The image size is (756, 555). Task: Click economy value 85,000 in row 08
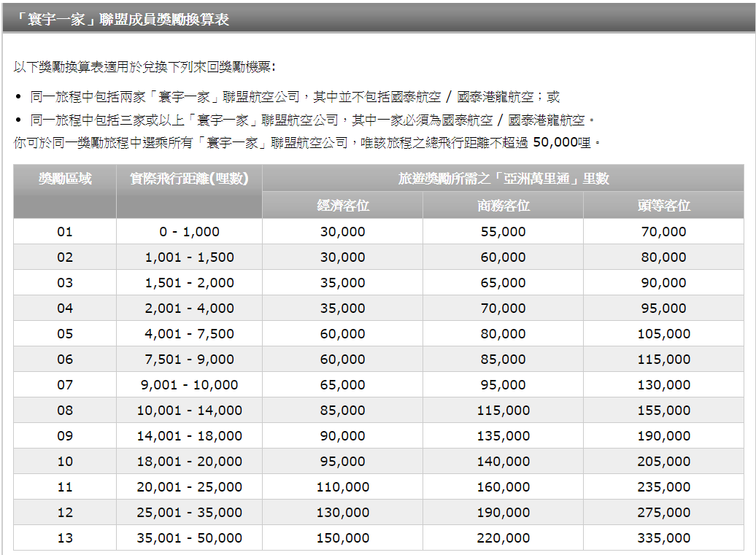tap(343, 411)
